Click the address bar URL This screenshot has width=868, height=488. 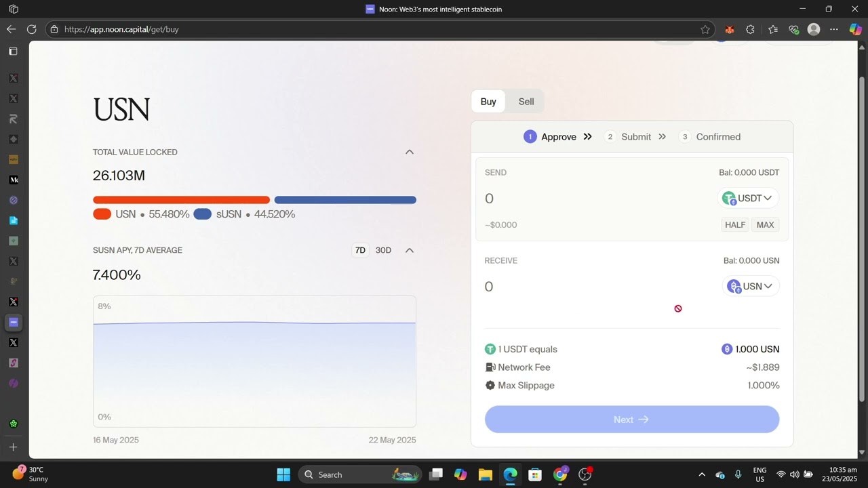pos(121,29)
